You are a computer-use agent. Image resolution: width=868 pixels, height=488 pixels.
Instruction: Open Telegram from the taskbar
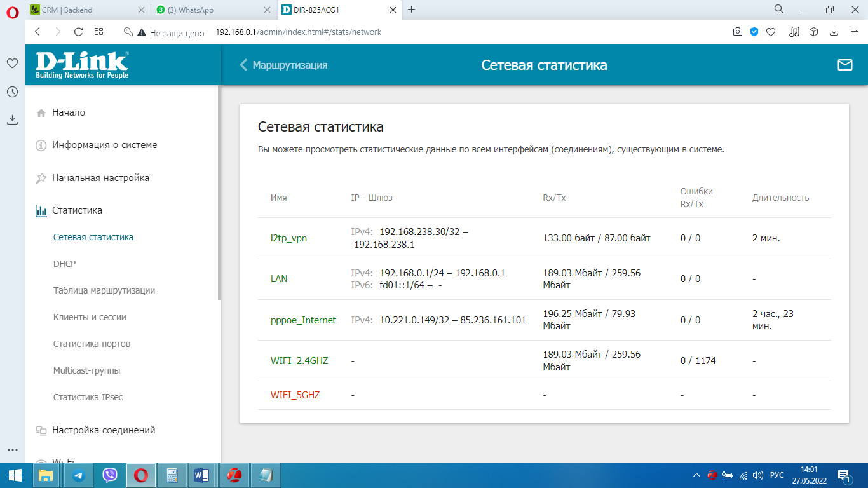pyautogui.click(x=78, y=475)
